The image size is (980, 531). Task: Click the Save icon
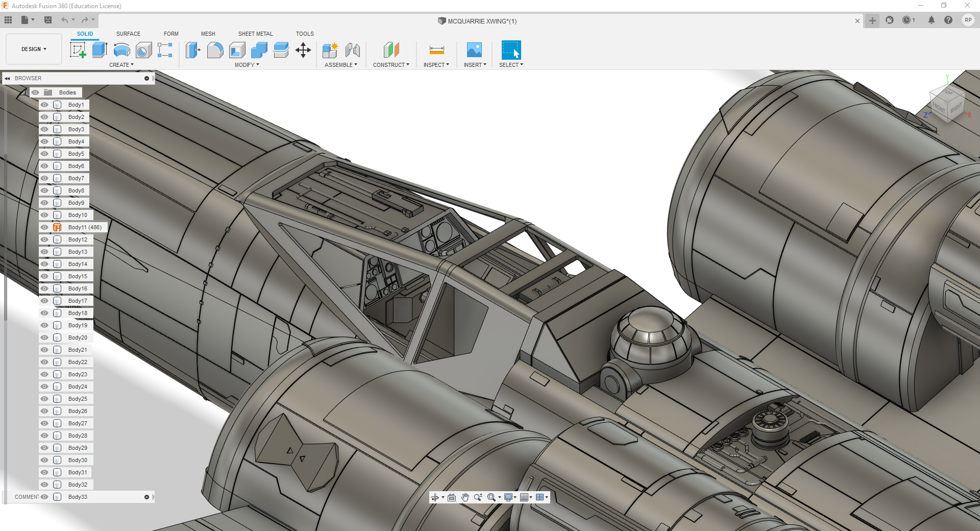(x=48, y=20)
